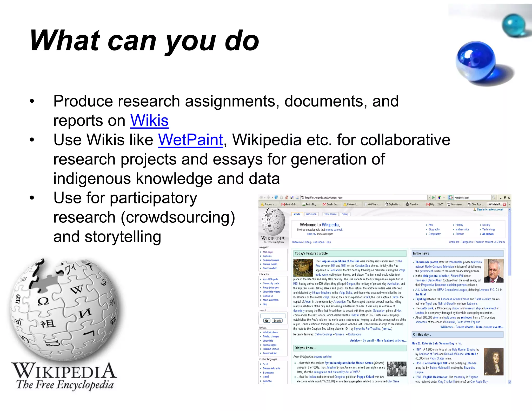532x411 pixels.
Task: Click the Bahasa Indonesia language link
Action: 271,368
